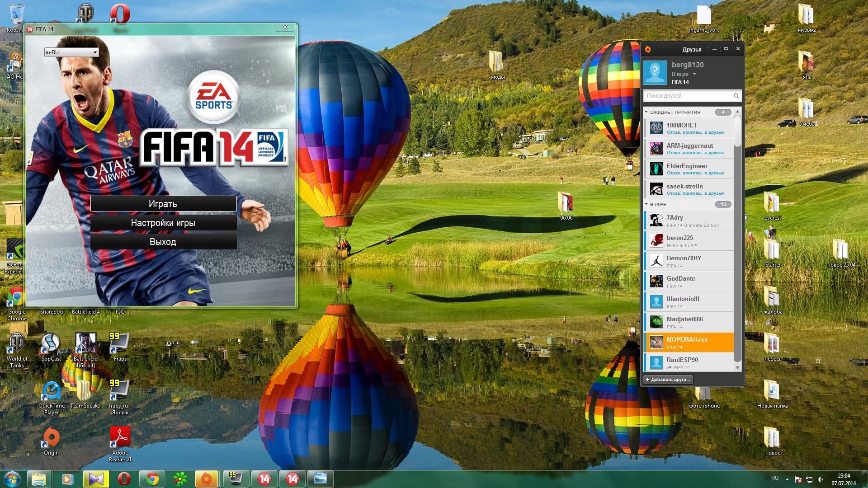The image size is (868, 488).
Task: Click berg8130 profile avatar
Action: [x=655, y=73]
